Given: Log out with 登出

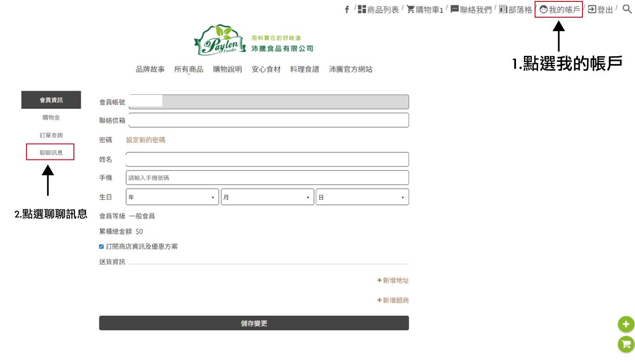Looking at the screenshot, I should tap(600, 9).
